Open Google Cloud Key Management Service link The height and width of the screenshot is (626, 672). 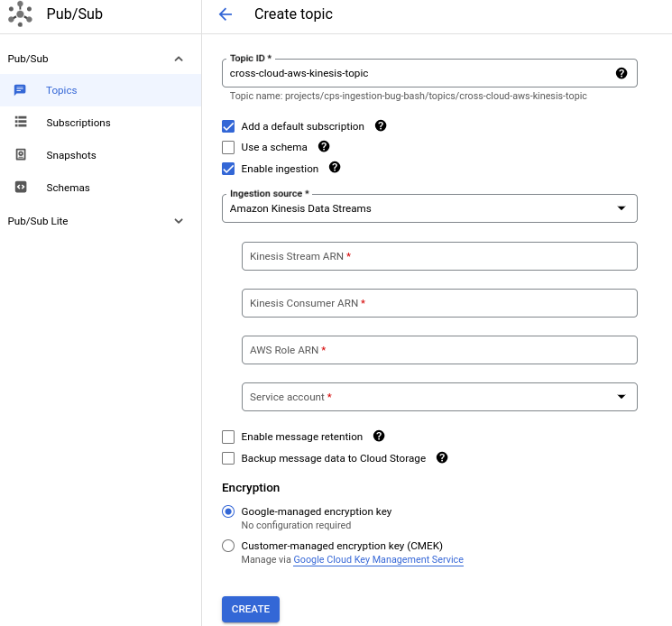tap(379, 559)
